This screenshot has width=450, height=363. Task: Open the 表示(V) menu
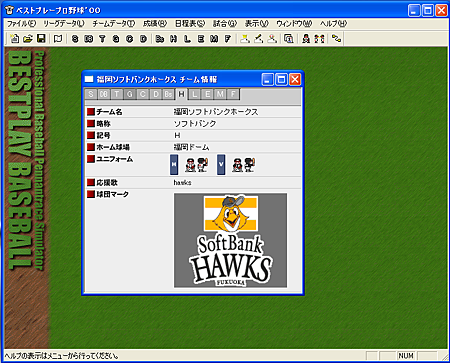(x=257, y=24)
